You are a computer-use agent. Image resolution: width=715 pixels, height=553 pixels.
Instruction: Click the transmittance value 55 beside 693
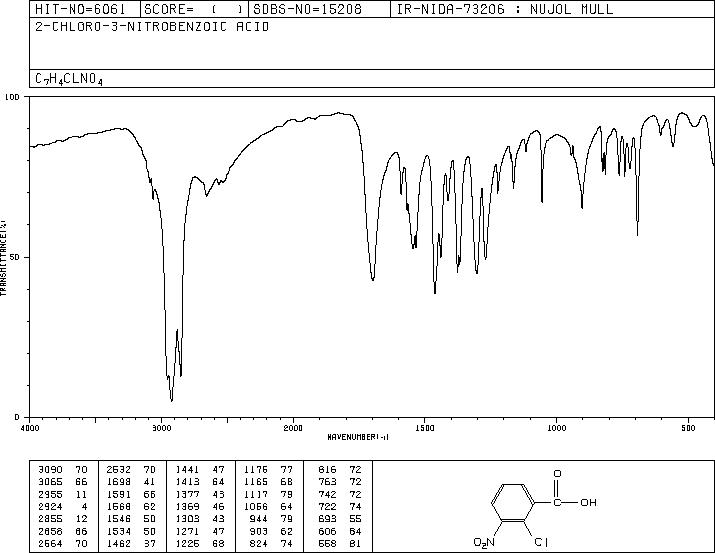coord(355,519)
